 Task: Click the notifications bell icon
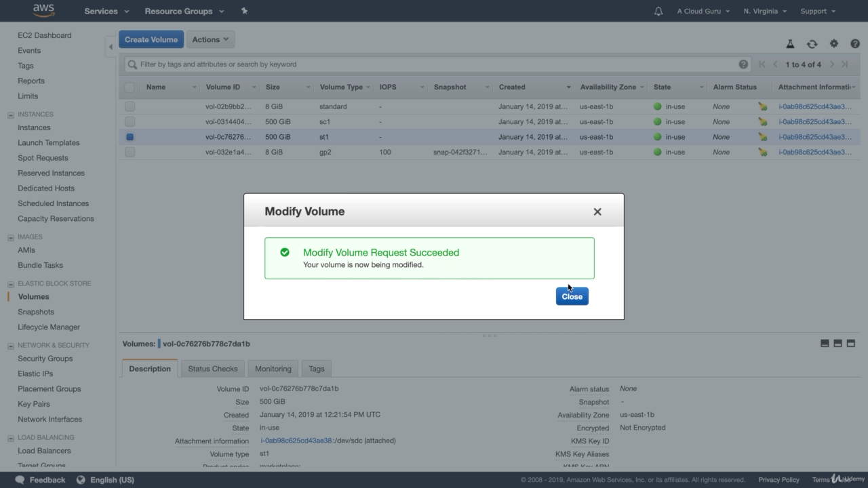(658, 11)
